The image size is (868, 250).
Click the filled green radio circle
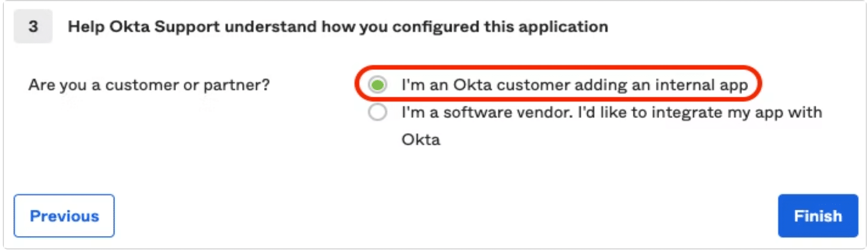(377, 86)
